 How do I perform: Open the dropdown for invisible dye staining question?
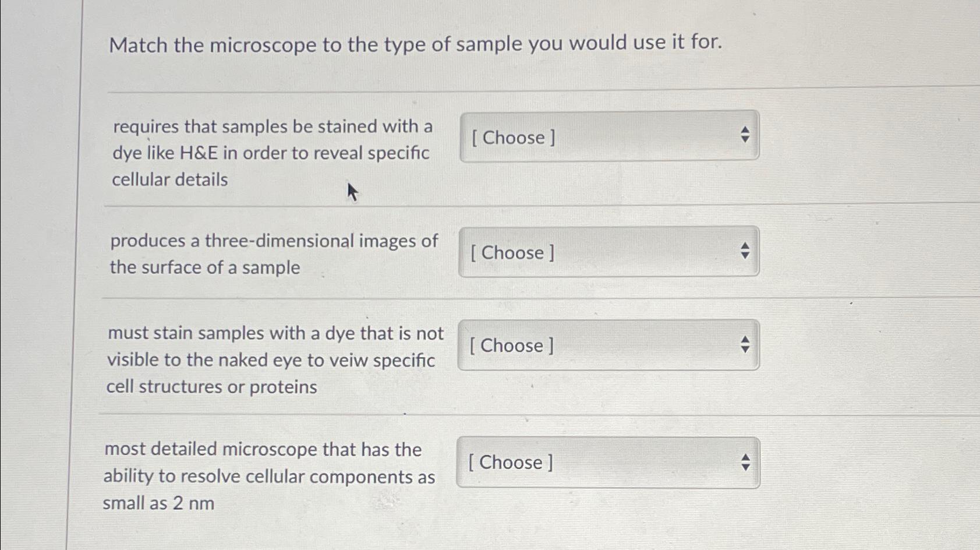tap(608, 345)
